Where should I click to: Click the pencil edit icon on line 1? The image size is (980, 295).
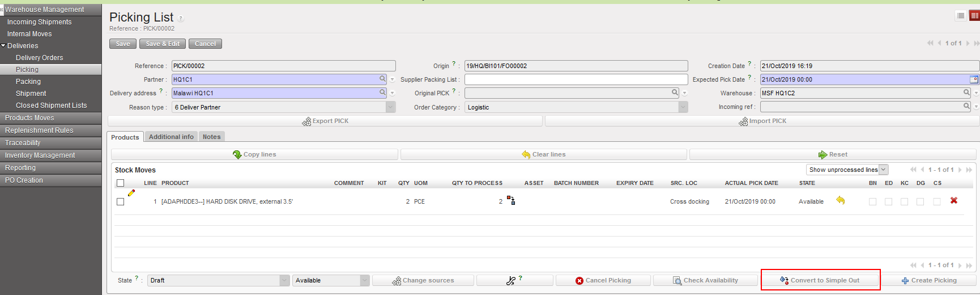[131, 193]
